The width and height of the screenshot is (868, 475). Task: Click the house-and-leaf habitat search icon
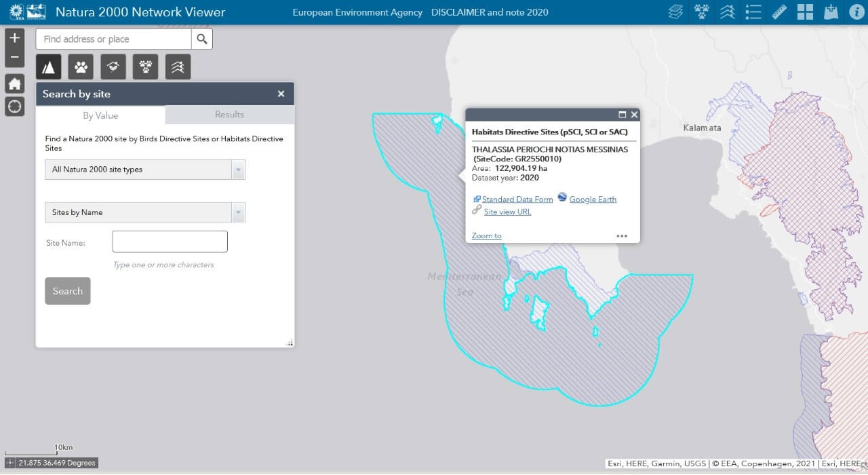click(x=113, y=66)
